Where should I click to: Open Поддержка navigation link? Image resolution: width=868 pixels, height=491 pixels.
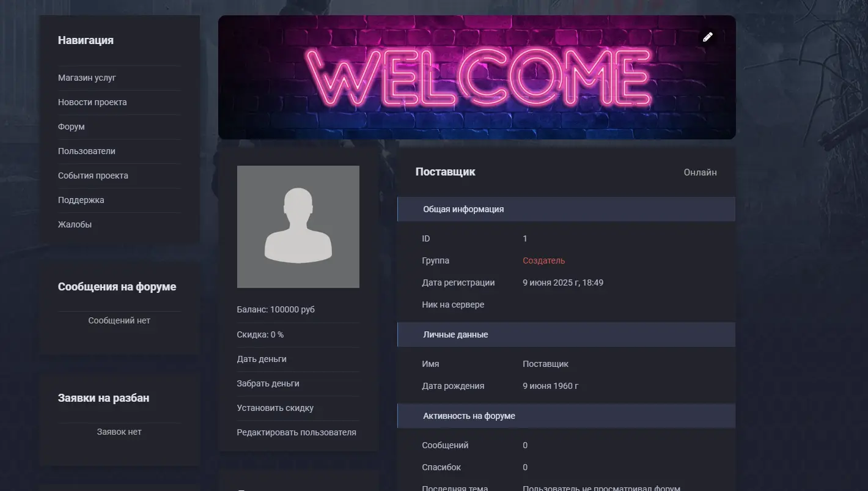[81, 200]
